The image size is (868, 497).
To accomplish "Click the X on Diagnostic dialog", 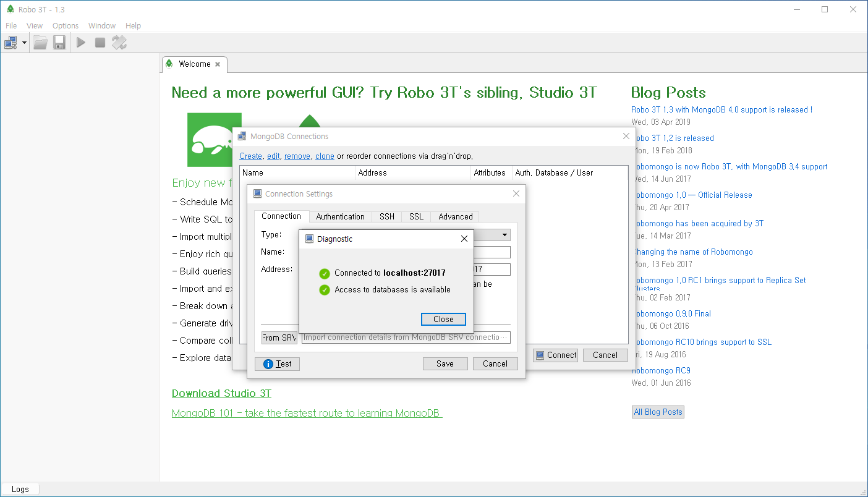I will (x=464, y=239).
